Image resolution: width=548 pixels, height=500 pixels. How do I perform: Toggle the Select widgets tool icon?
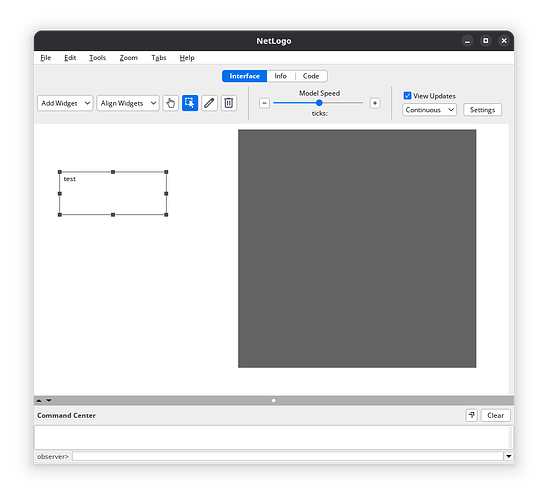[x=190, y=103]
